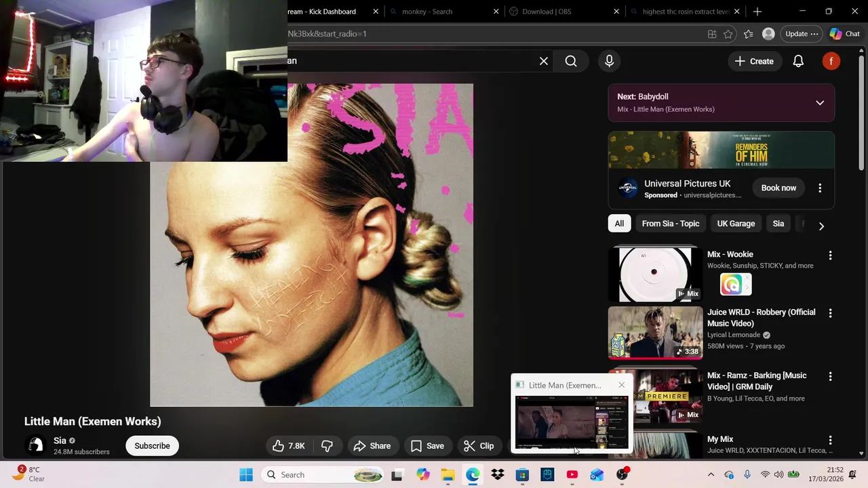Screen dimensions: 868x488
Task: Select the All filter chip
Action: (619, 224)
